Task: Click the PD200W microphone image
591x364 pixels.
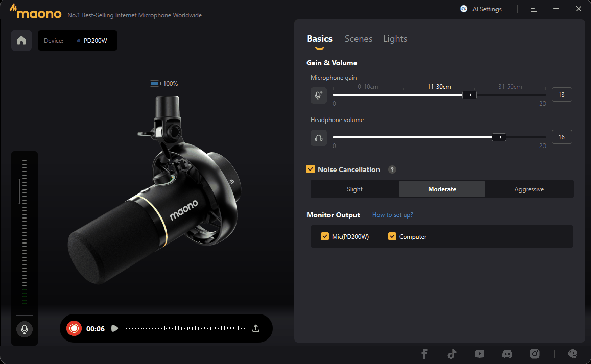Action: pyautogui.click(x=155, y=190)
